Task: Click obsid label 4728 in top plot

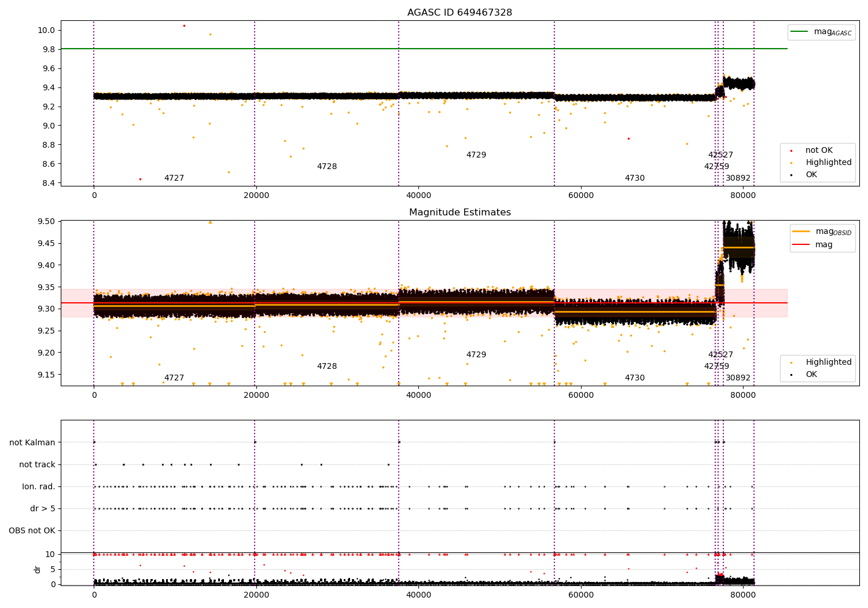Action: click(x=327, y=167)
